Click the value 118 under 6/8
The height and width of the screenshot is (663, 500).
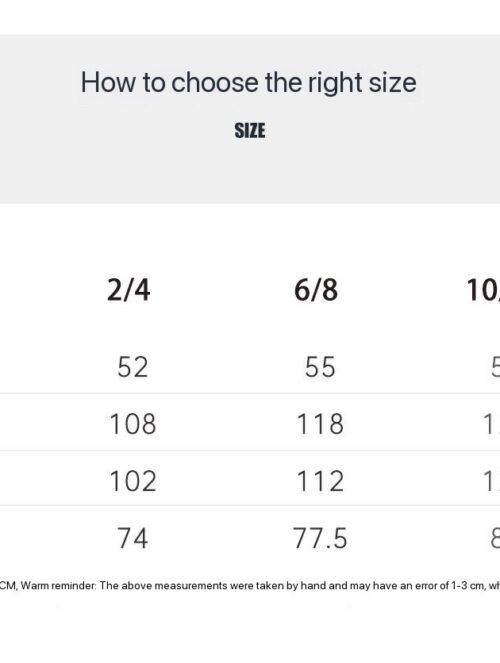click(x=320, y=424)
